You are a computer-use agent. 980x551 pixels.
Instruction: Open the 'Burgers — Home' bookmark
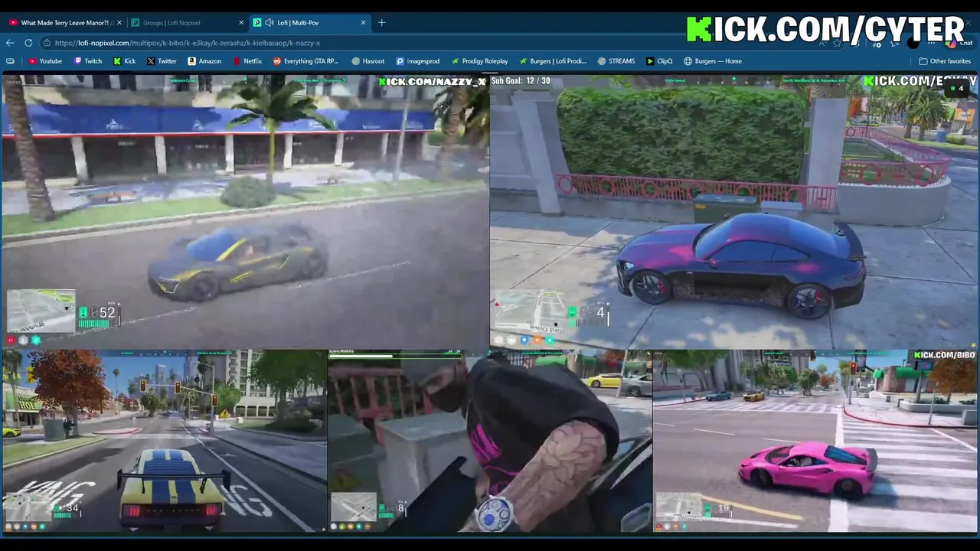point(713,61)
